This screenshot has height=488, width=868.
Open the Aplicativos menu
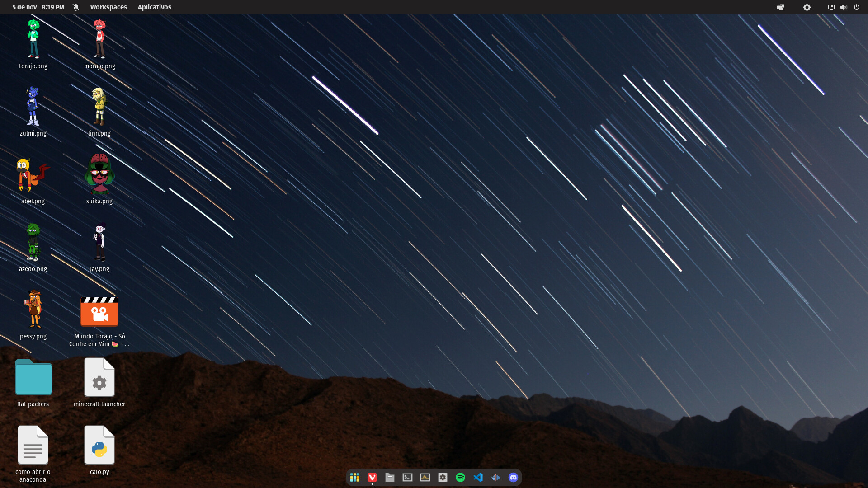154,7
